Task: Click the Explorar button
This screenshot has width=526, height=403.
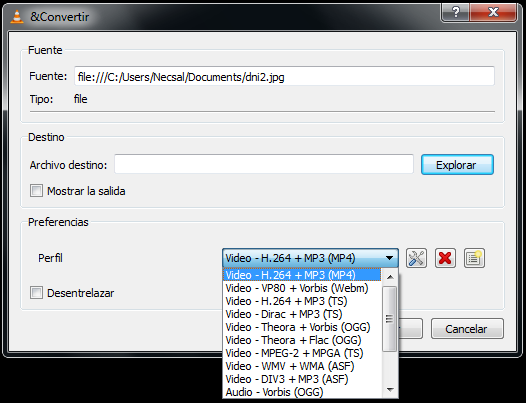Action: [457, 165]
